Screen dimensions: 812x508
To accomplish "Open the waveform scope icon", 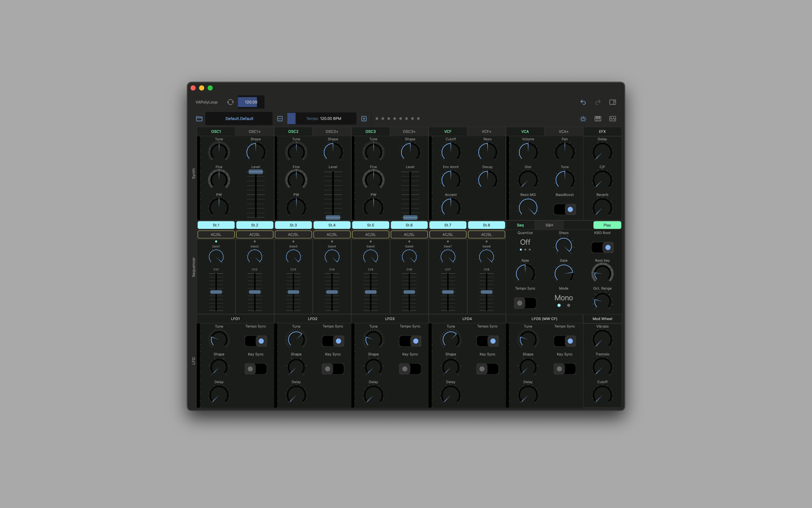I will (x=612, y=119).
